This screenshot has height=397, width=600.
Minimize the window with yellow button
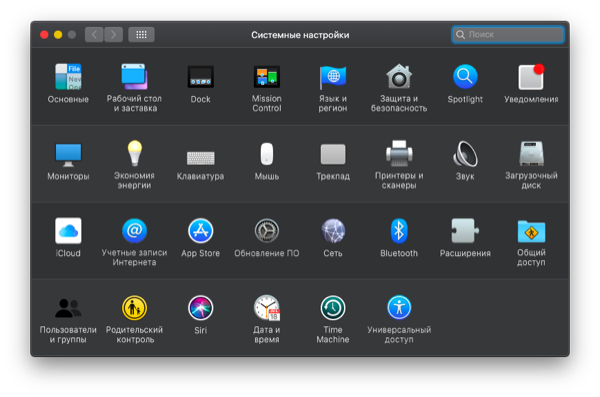pos(58,35)
